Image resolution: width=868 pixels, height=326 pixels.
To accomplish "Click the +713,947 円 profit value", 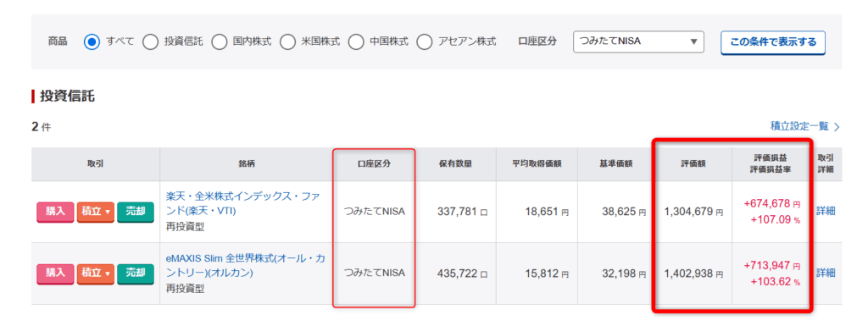I will [771, 266].
